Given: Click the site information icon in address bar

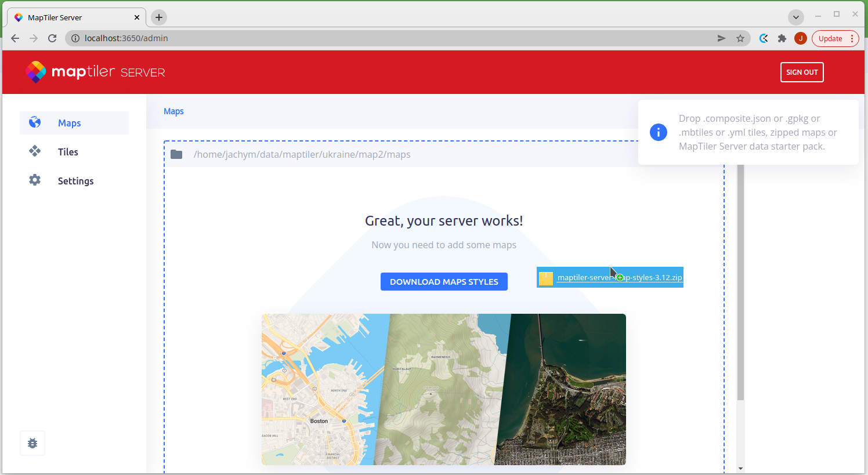Looking at the screenshot, I should (75, 38).
